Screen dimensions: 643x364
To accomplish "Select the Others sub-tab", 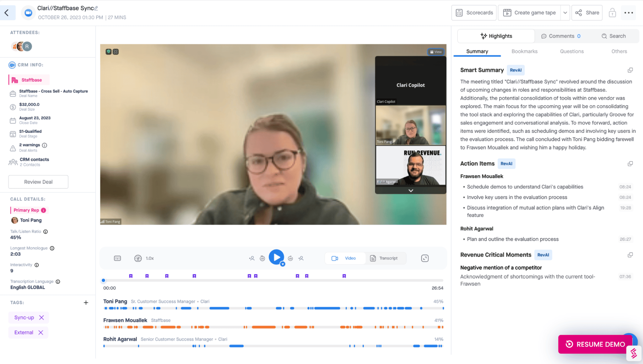I will coord(619,51).
